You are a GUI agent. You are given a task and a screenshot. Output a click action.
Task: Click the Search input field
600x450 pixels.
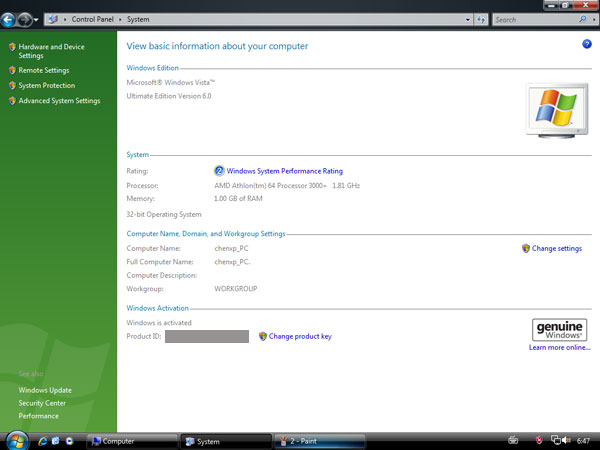tap(536, 20)
